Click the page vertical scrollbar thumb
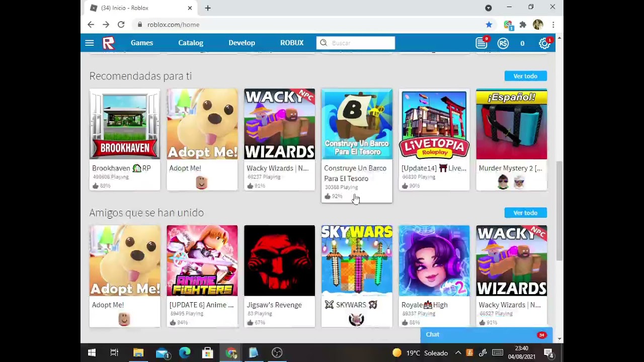644x362 pixels. click(559, 211)
